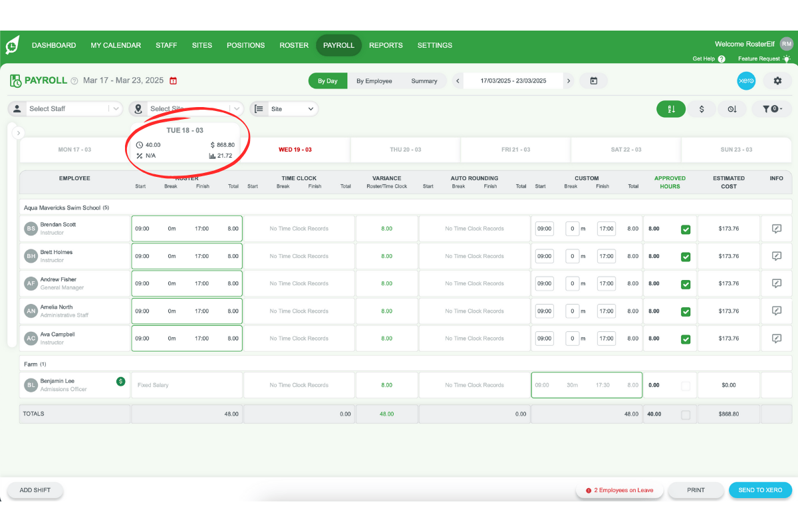Click the time clock download icon
798x532 pixels.
732,108
